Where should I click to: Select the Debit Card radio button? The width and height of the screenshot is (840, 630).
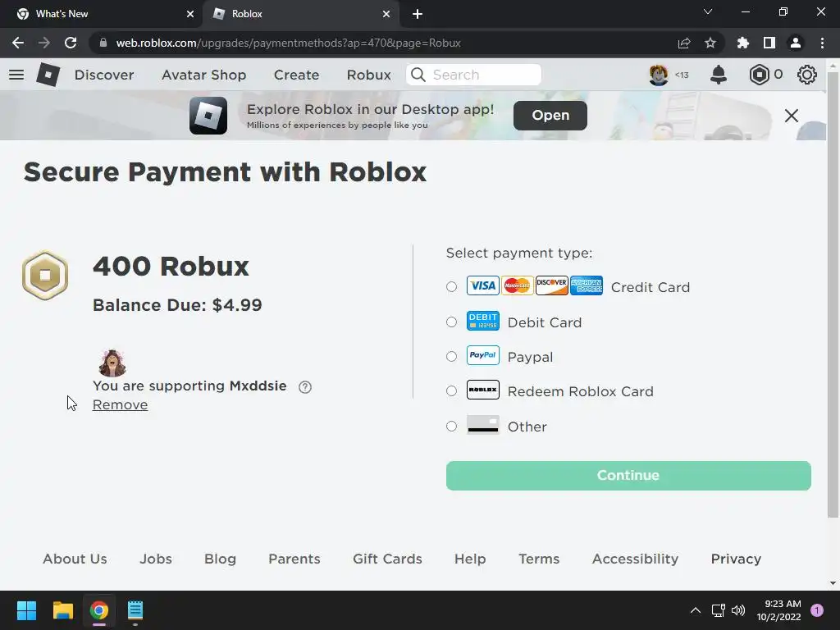click(x=452, y=322)
